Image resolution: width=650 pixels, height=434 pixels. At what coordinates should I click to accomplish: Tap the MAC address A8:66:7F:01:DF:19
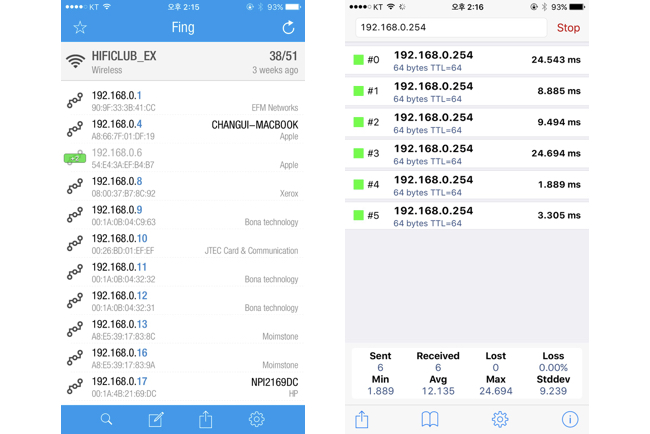(x=123, y=136)
